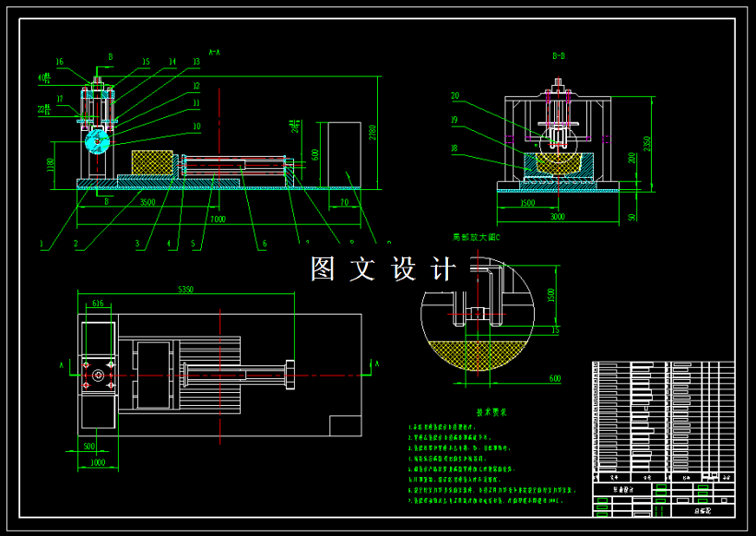This screenshot has height=536, width=756.
Task: Click part balloon number 20 in B-B view
Action: 455,96
